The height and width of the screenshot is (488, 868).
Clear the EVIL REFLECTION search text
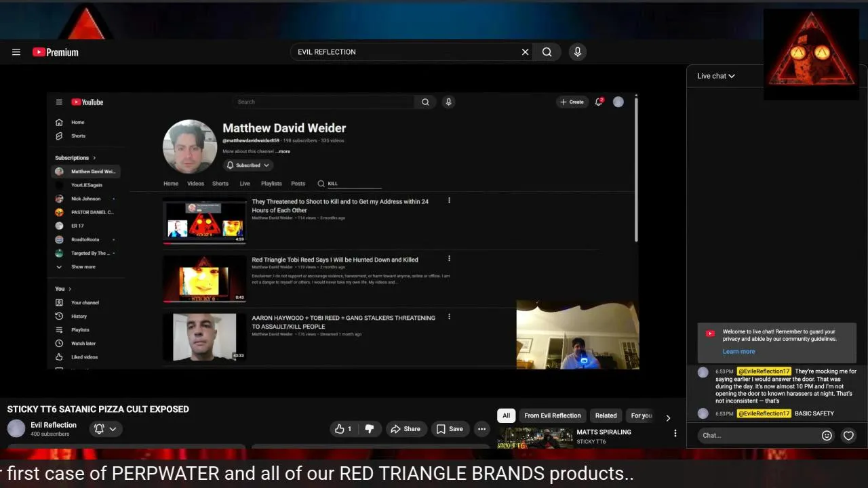525,52
